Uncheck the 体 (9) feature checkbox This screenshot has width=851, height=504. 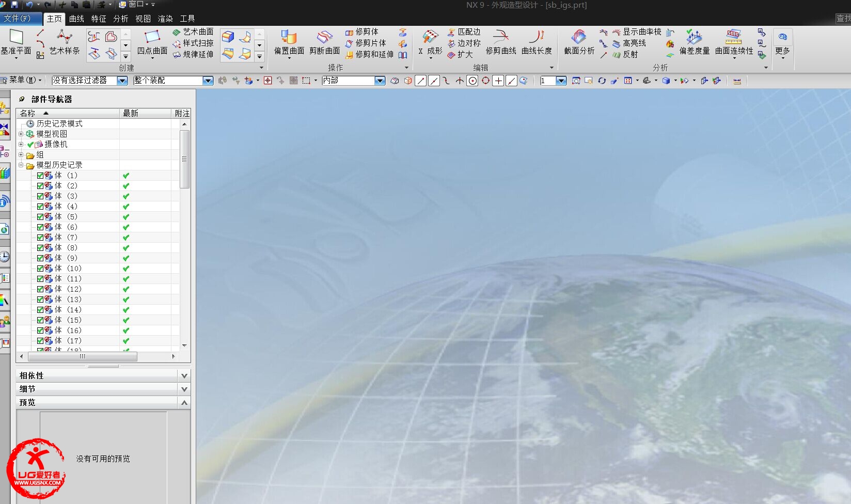40,258
